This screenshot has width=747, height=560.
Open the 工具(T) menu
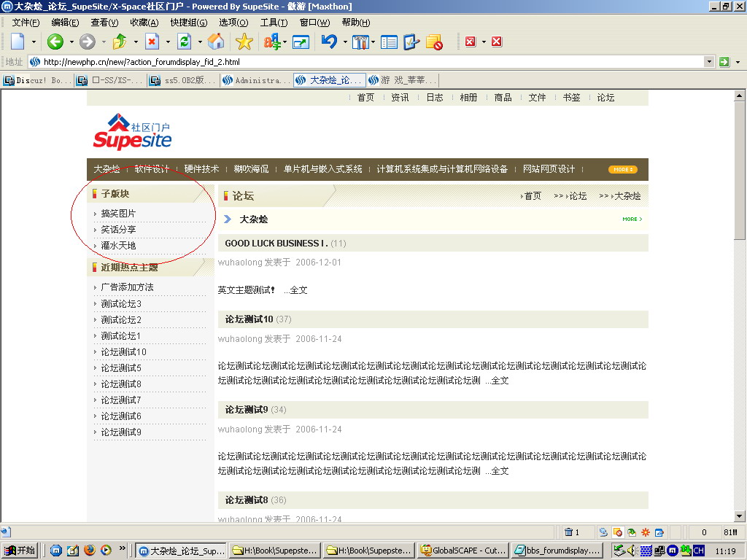click(x=274, y=23)
